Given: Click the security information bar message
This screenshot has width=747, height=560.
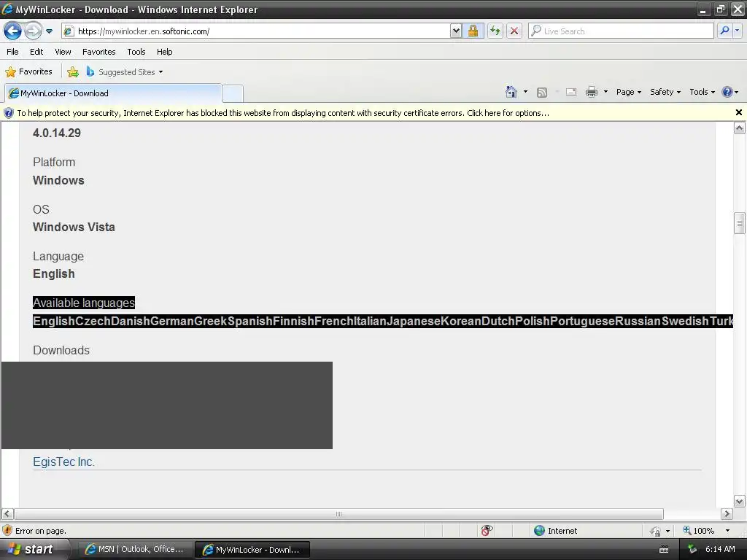Looking at the screenshot, I should (x=283, y=113).
